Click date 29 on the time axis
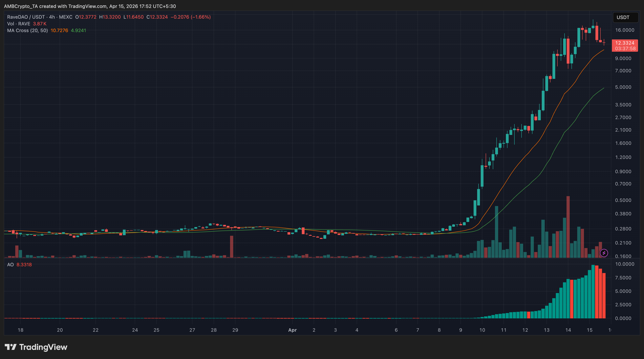 coord(235,330)
